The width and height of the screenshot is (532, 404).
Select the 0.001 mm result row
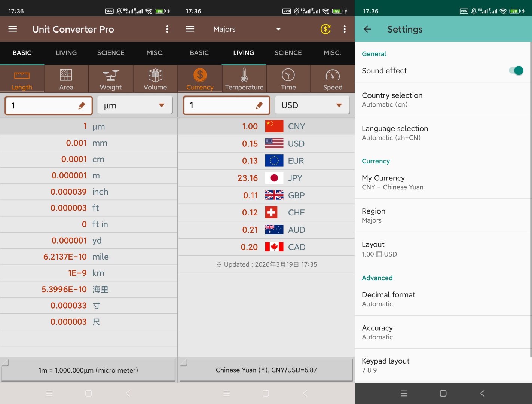89,143
